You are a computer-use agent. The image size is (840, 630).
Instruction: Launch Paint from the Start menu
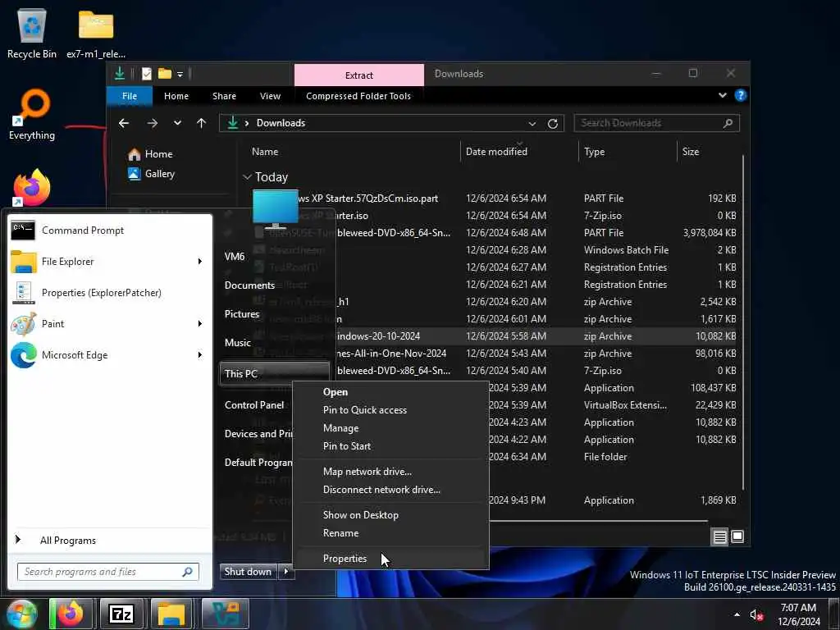[x=102, y=323]
